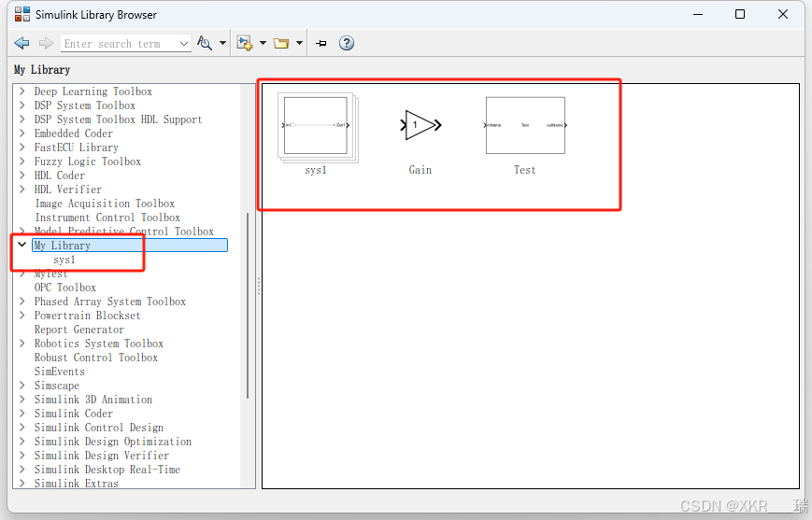Select Fuzzy Logic Toolbox label

[88, 162]
